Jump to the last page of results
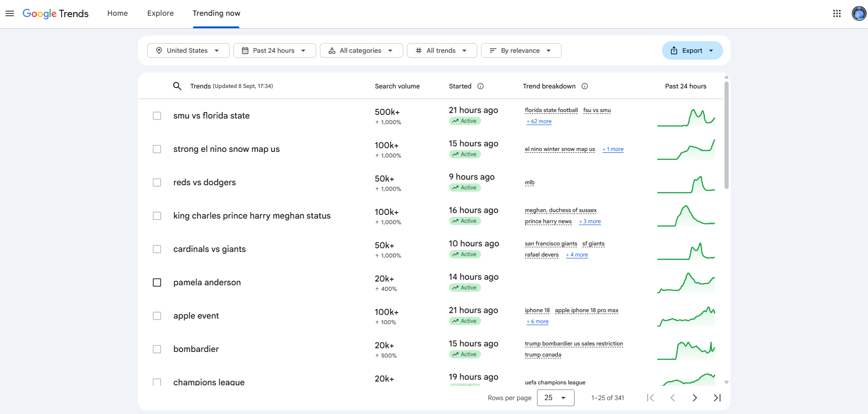 (717, 398)
